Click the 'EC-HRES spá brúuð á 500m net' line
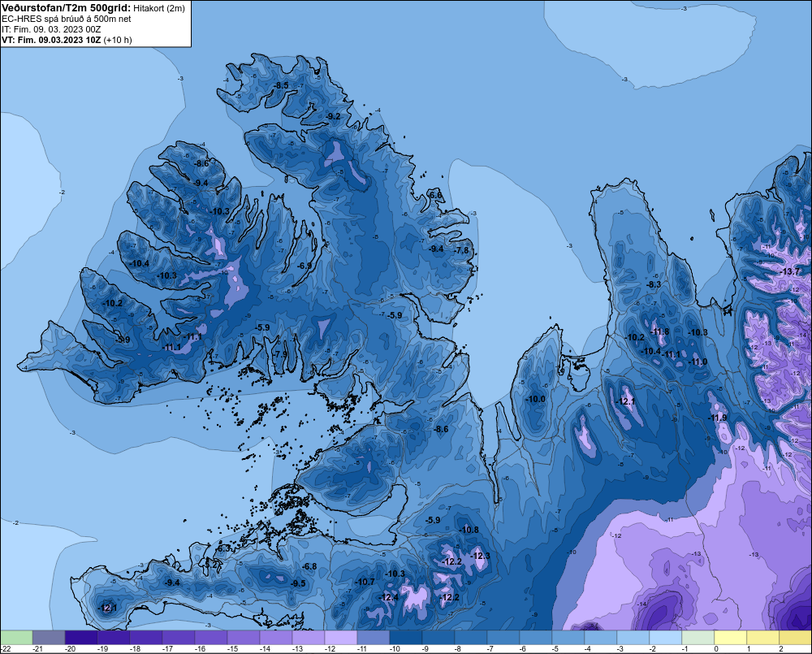The width and height of the screenshot is (812, 654). pyautogui.click(x=67, y=19)
